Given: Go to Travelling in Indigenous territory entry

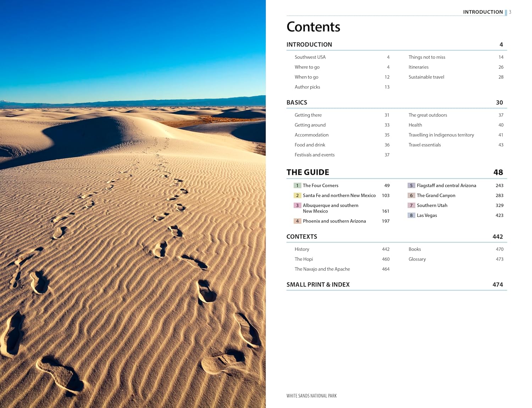Looking at the screenshot, I should coord(441,135).
